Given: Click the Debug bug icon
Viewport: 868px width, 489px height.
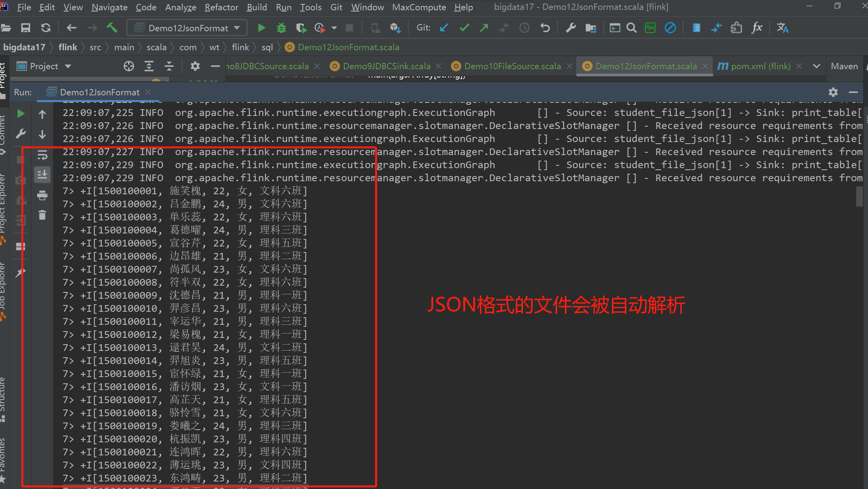Looking at the screenshot, I should pos(281,28).
